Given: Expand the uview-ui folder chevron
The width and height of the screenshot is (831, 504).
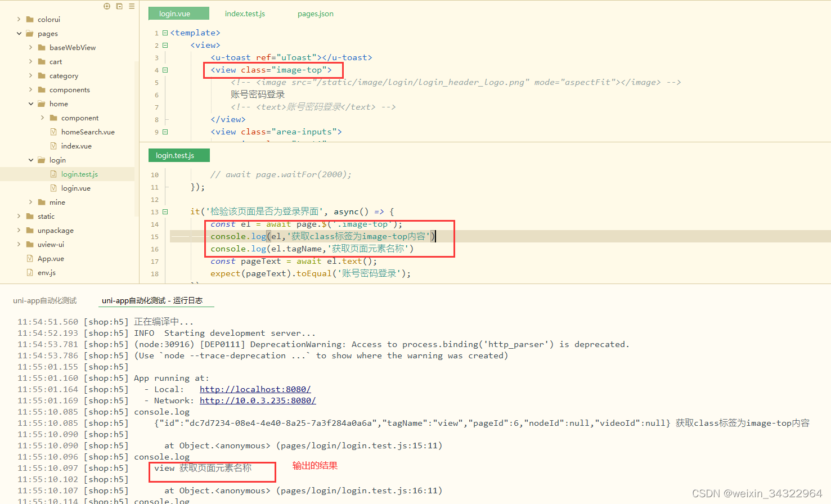Looking at the screenshot, I should (19, 244).
